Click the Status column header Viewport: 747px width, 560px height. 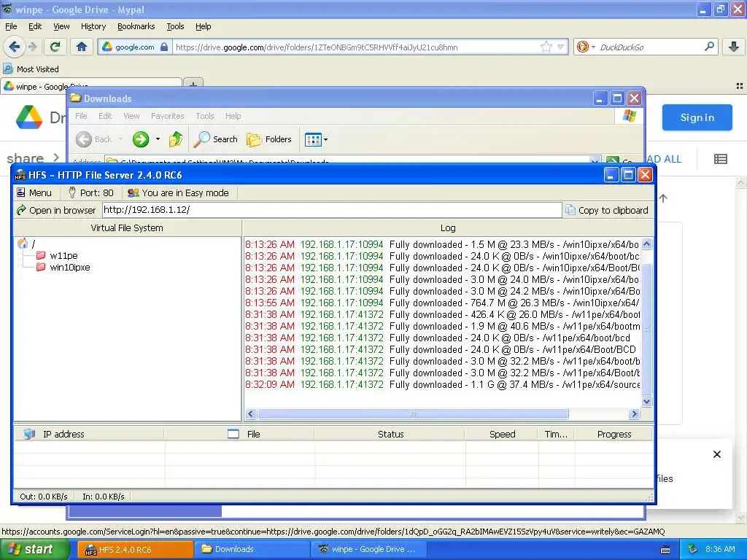click(390, 435)
